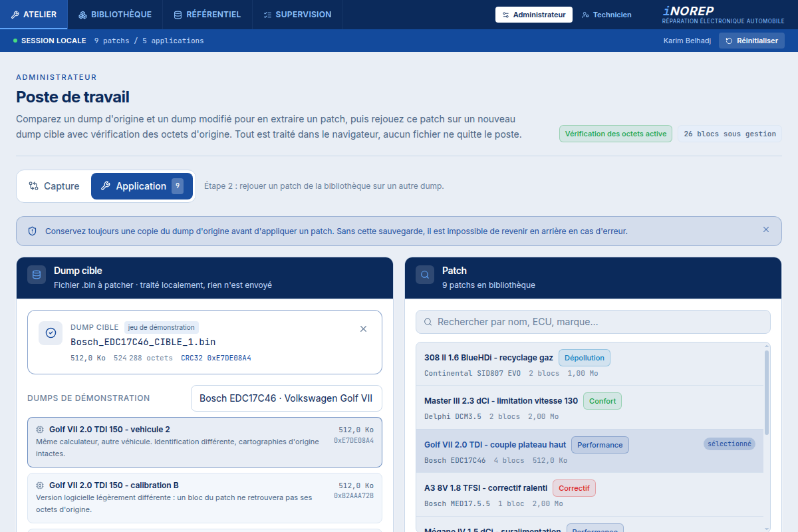Click the Patch panel search icon
Viewport: 798px width, 532px height.
(425, 275)
